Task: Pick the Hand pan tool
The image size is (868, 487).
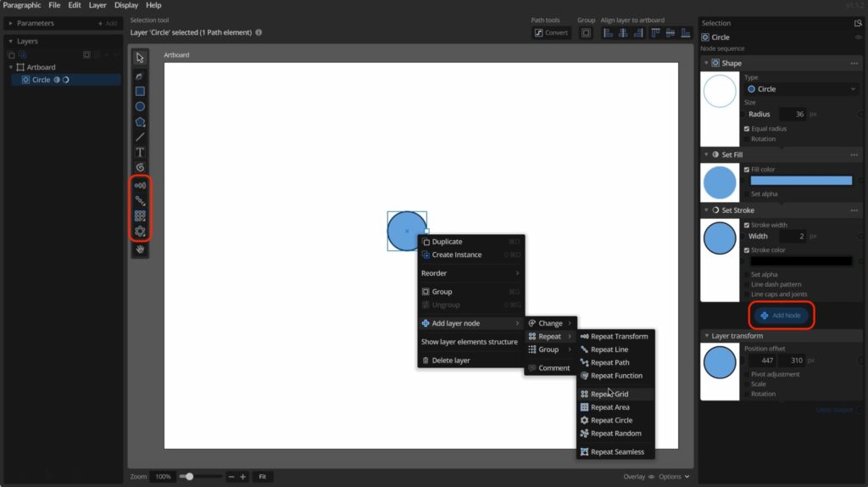Action: click(140, 249)
